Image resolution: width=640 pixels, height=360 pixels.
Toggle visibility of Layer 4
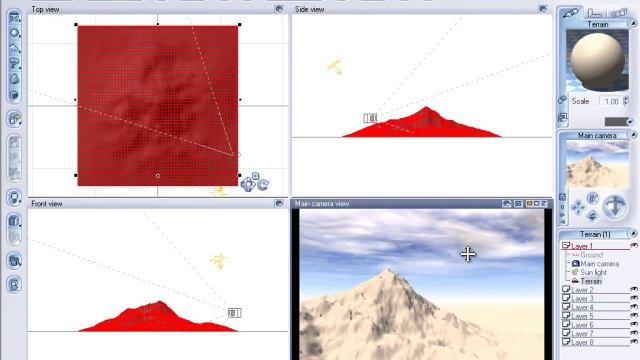click(x=633, y=307)
